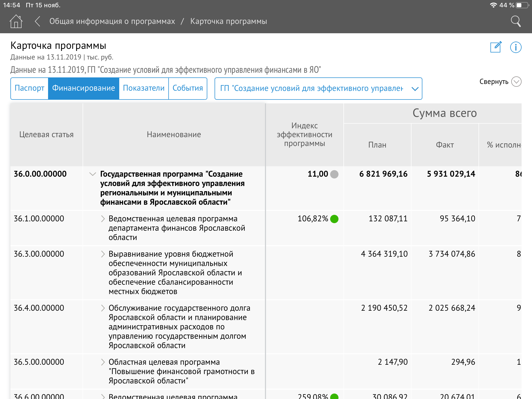Open the info circle icon
The height and width of the screenshot is (399, 532).
[x=516, y=47]
